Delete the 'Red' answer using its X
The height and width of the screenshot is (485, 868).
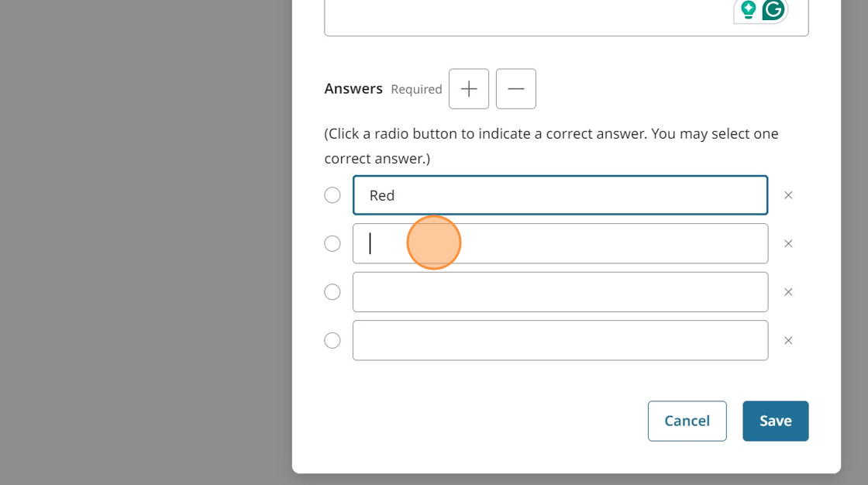click(788, 195)
